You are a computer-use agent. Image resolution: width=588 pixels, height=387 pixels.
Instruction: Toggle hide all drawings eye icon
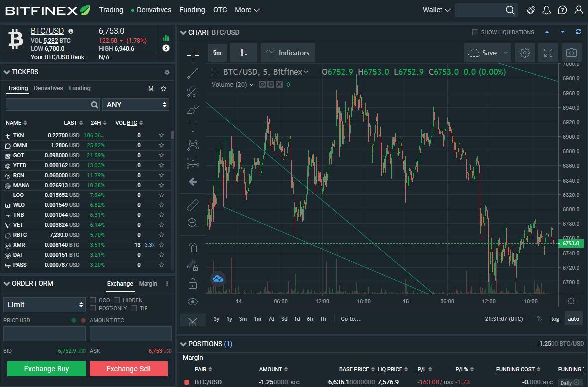point(193,301)
